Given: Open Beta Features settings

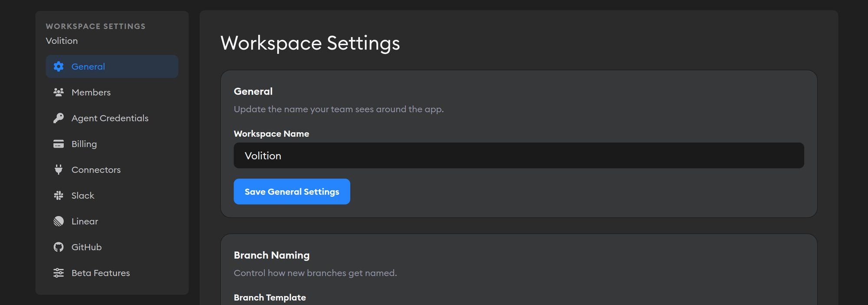Looking at the screenshot, I should coord(112,273).
